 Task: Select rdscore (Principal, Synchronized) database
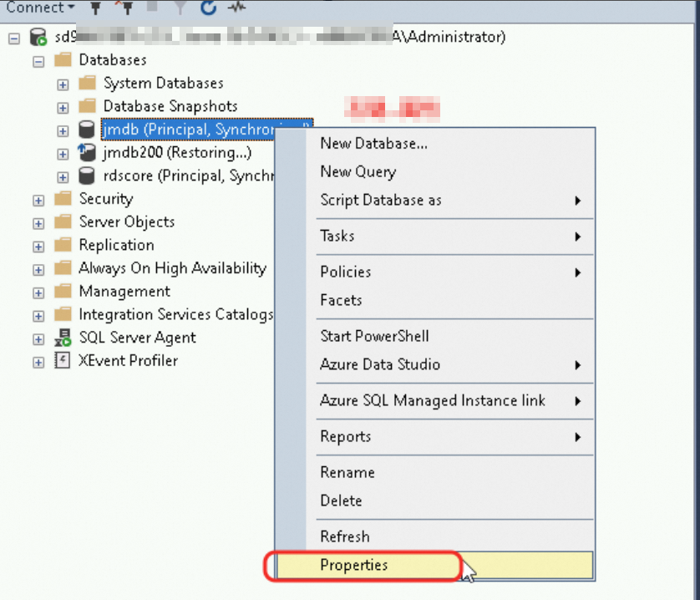pos(189,176)
